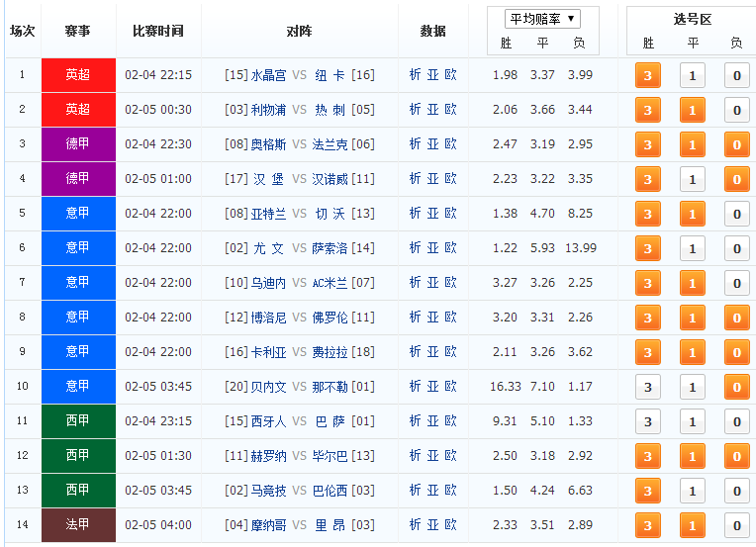Enable win "3" for 贝内文 vs 那不勒斯

[648, 388]
